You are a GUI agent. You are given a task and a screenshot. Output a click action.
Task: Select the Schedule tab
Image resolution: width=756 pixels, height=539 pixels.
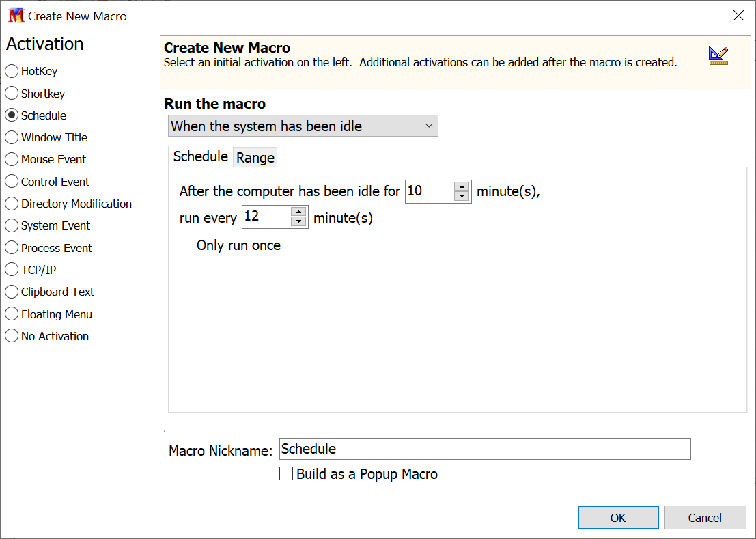pyautogui.click(x=200, y=156)
